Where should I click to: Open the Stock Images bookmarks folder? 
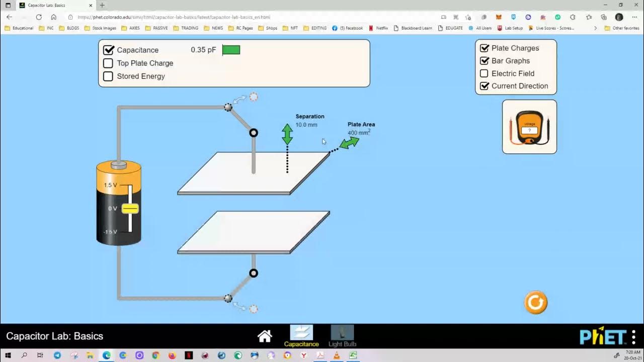click(x=100, y=28)
